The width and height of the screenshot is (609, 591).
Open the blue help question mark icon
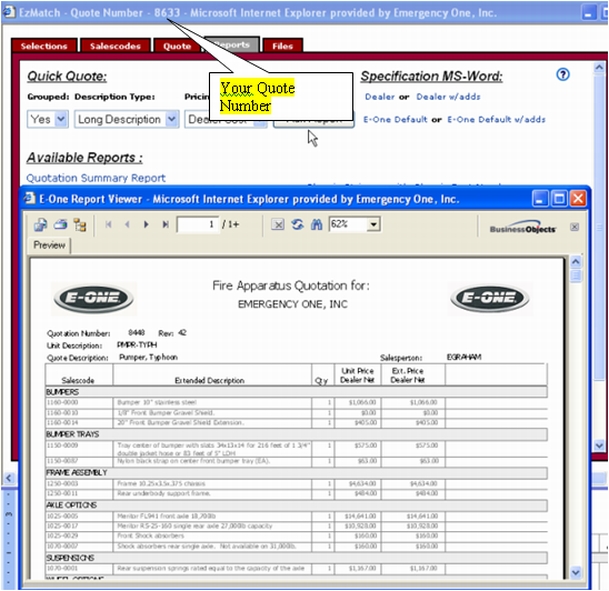(x=563, y=74)
